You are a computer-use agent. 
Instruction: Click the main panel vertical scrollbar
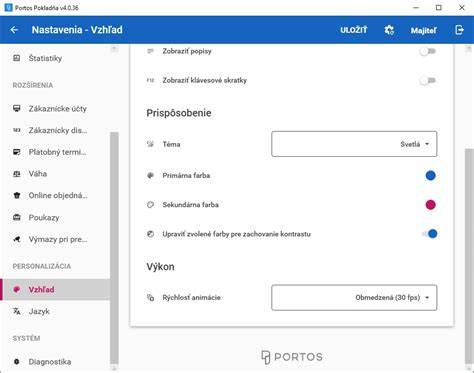tap(469, 256)
